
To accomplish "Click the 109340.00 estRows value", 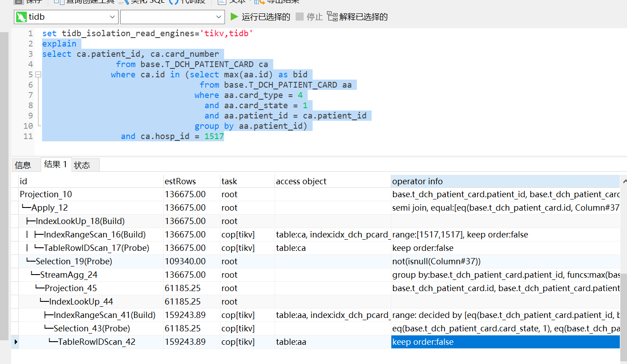I will pyautogui.click(x=192, y=261).
